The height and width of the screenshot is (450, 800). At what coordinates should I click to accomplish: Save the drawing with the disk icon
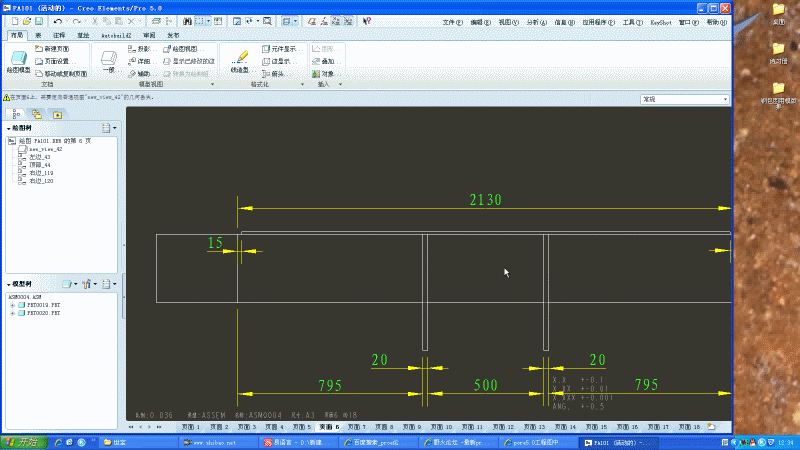coord(39,21)
